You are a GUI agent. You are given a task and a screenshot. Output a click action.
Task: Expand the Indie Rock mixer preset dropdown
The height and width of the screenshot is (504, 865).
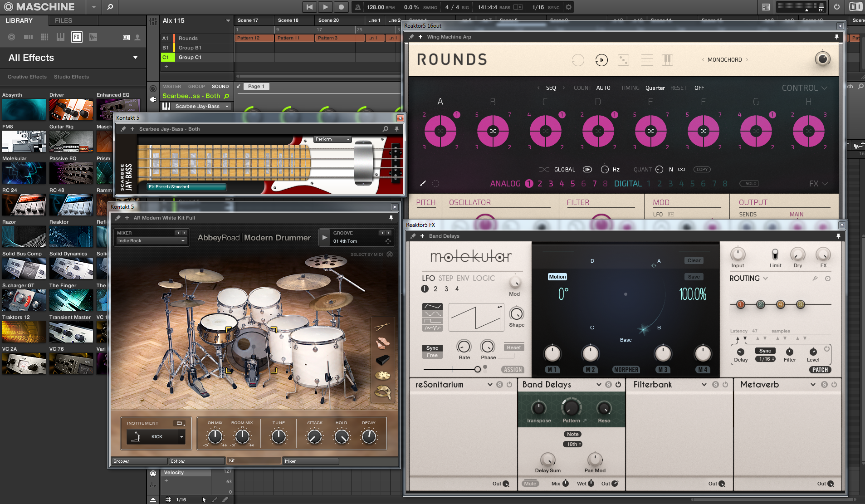coord(183,241)
